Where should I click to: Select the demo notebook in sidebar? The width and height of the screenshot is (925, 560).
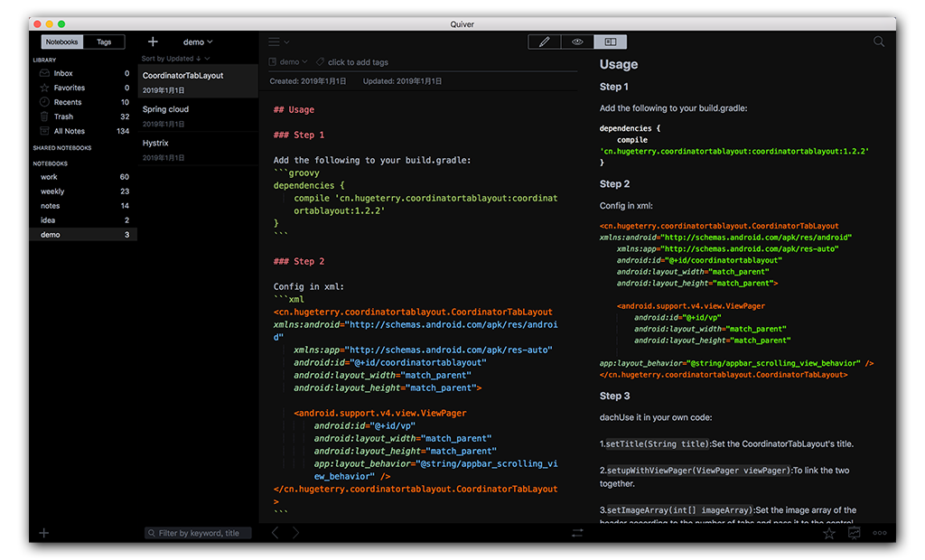(84, 235)
